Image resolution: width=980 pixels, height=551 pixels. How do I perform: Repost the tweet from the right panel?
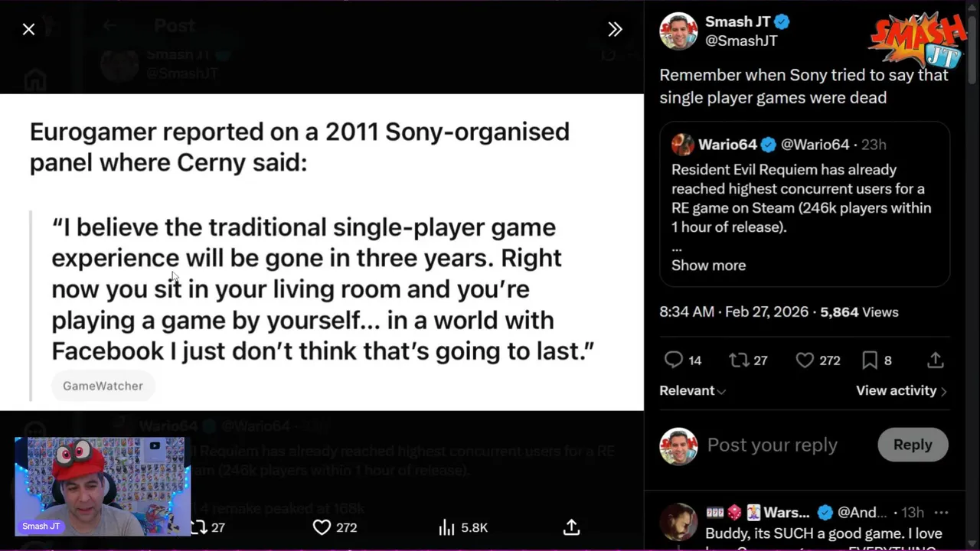(x=739, y=360)
